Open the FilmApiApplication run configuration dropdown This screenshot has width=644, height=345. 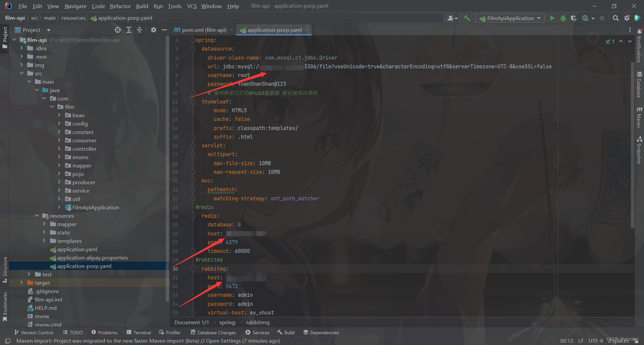(x=538, y=18)
